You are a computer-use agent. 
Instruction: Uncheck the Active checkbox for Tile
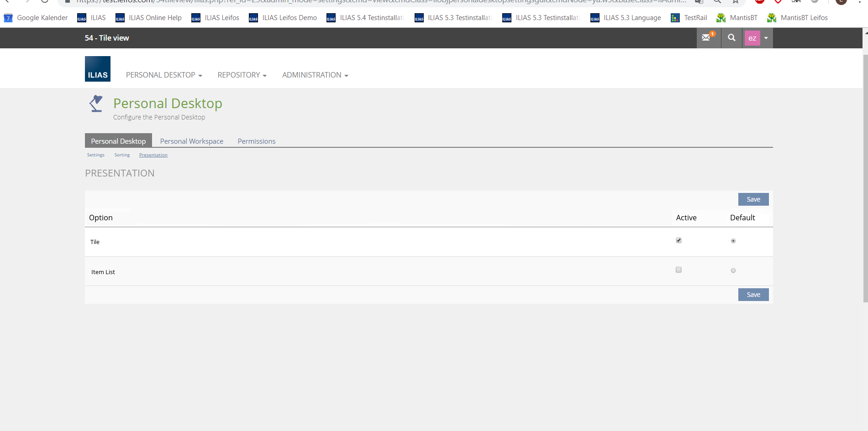pos(679,240)
